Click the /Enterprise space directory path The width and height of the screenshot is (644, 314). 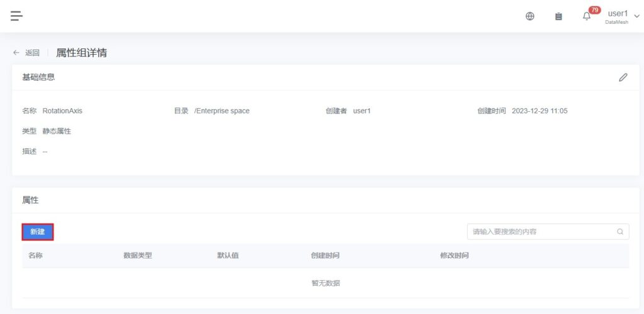[221, 111]
